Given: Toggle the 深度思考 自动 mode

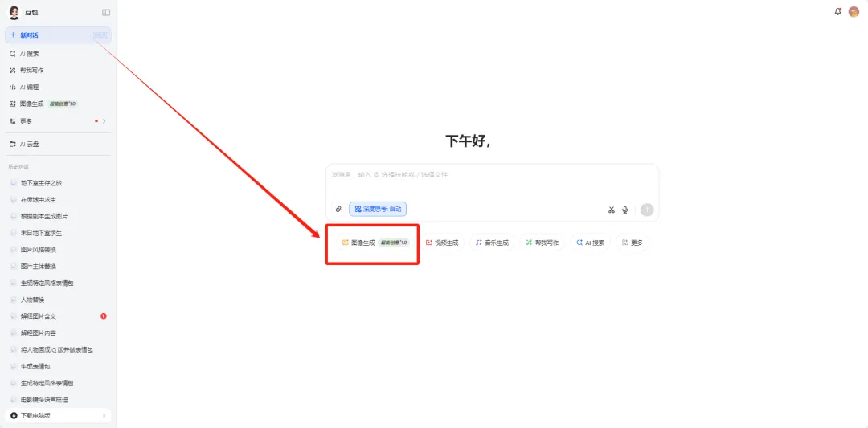Looking at the screenshot, I should pyautogui.click(x=378, y=209).
